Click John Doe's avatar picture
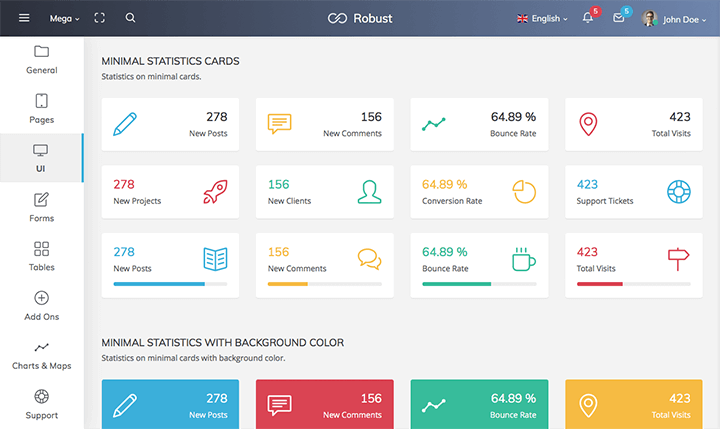This screenshot has width=720, height=429. [x=649, y=18]
